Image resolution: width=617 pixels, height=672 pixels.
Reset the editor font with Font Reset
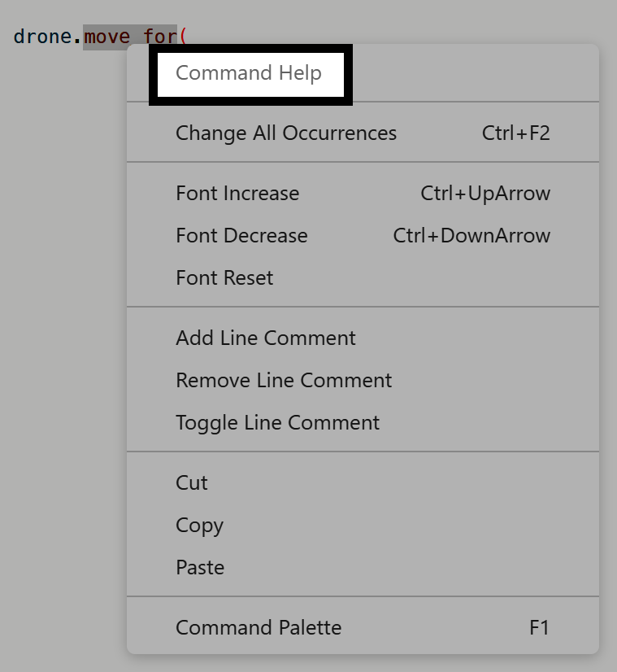[224, 277]
